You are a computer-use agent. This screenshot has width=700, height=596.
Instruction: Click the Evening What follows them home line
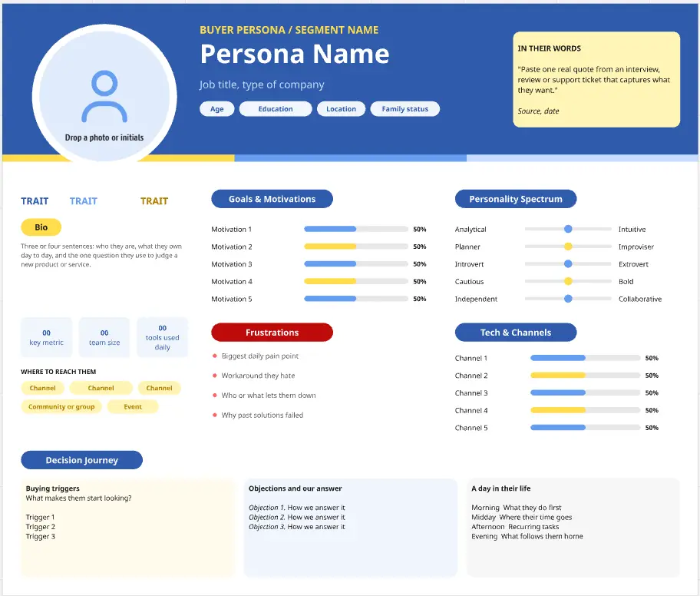coord(527,537)
